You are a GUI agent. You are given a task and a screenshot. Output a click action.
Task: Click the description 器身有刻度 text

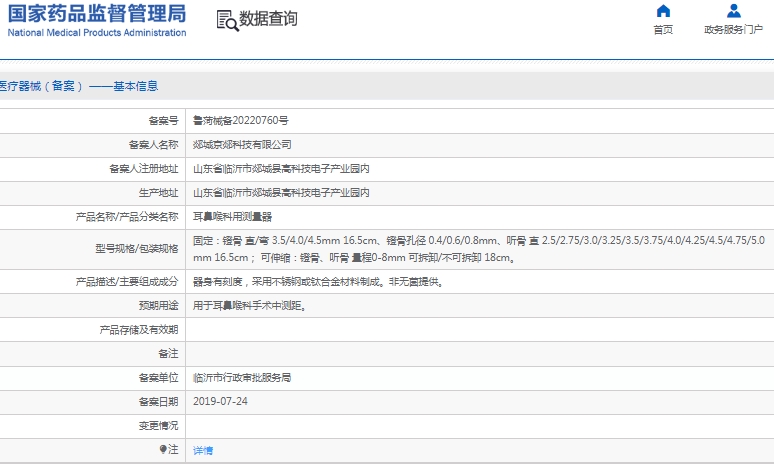317,281
